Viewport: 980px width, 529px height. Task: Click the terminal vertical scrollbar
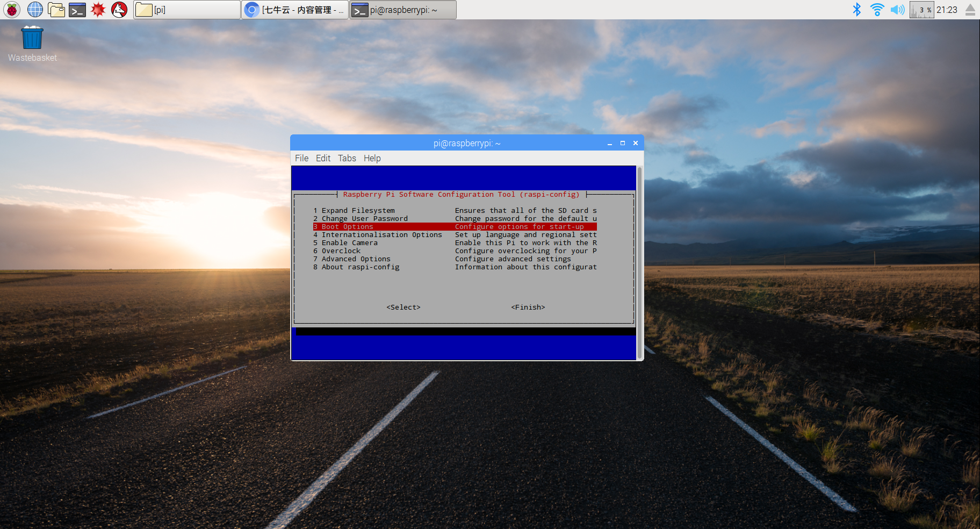coord(639,263)
